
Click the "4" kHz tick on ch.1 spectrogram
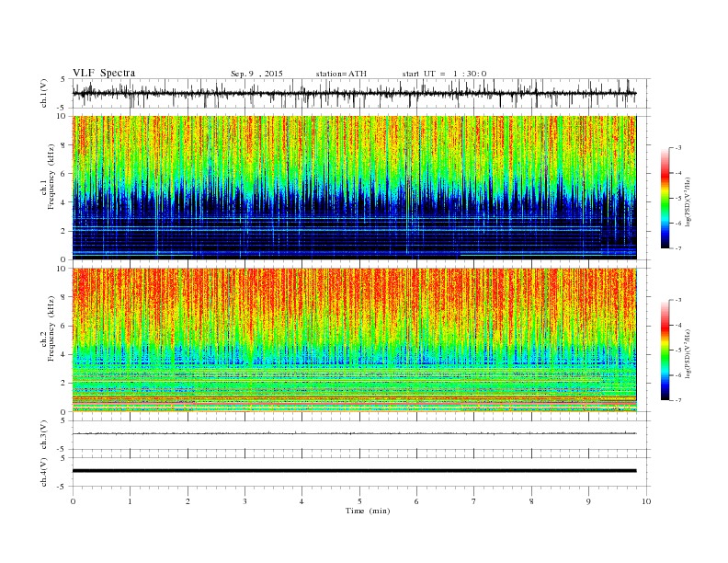(64, 202)
